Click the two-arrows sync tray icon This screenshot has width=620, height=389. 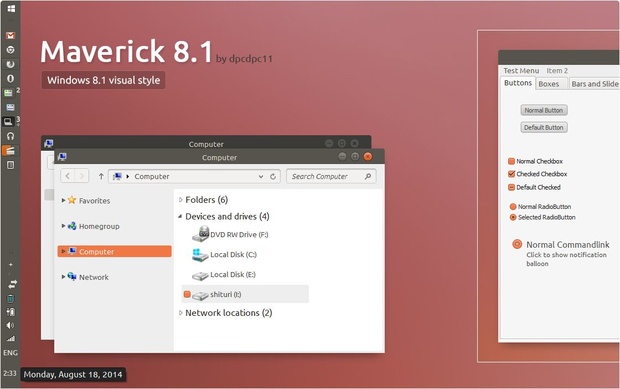(12, 284)
